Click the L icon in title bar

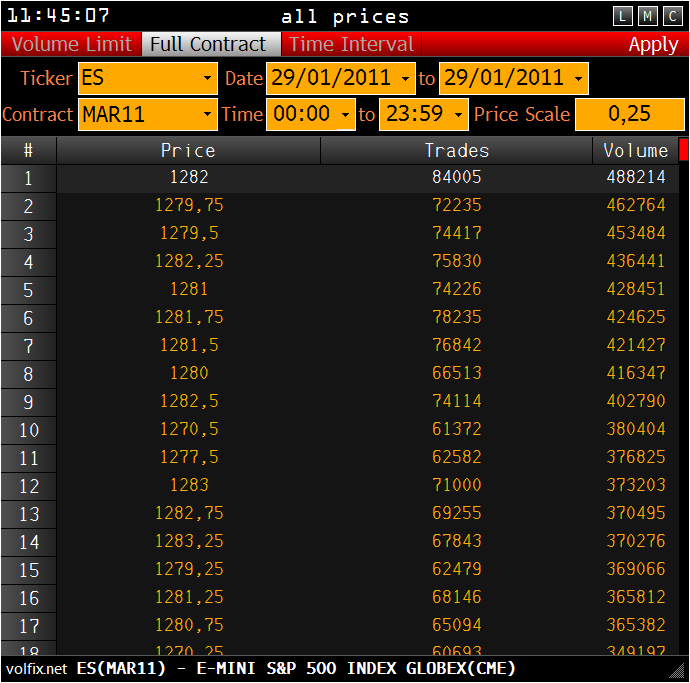tap(623, 16)
